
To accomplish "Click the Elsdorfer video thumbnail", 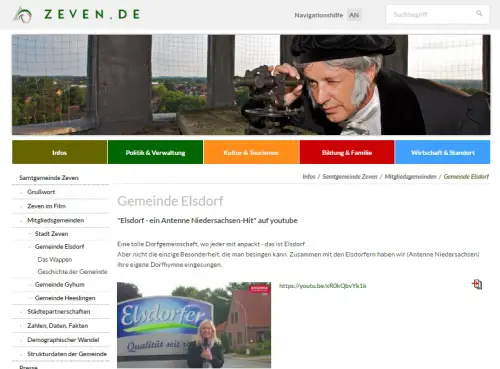I will click(x=194, y=325).
